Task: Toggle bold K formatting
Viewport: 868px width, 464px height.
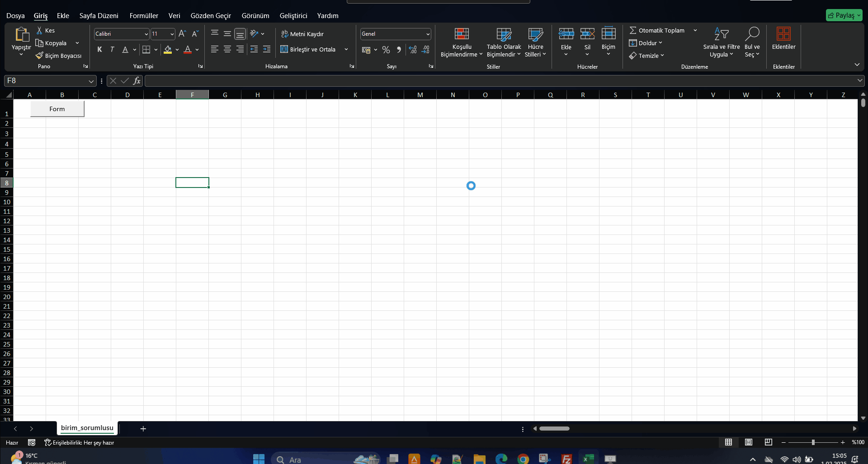Action: [x=99, y=49]
